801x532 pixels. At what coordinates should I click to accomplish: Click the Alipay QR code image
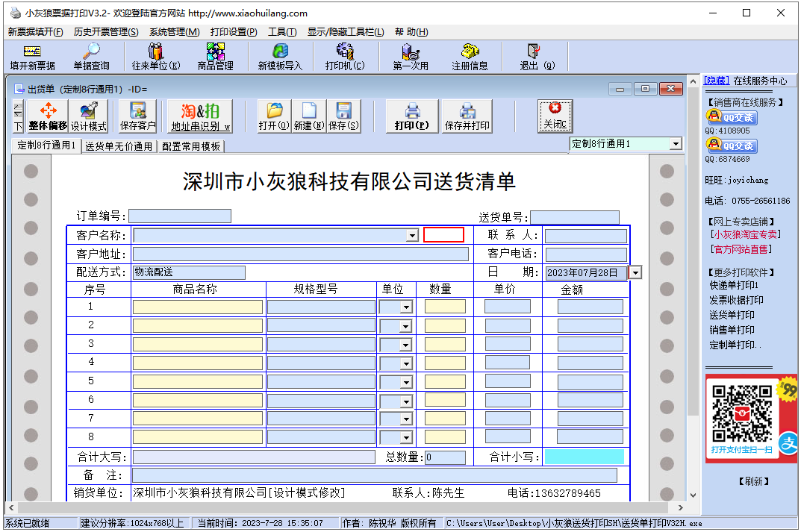point(742,413)
